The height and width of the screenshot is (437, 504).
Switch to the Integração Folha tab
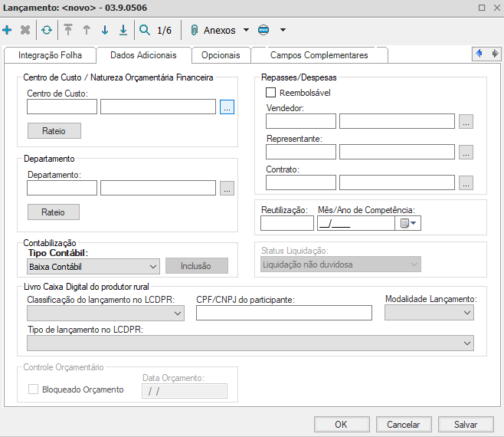tap(49, 55)
